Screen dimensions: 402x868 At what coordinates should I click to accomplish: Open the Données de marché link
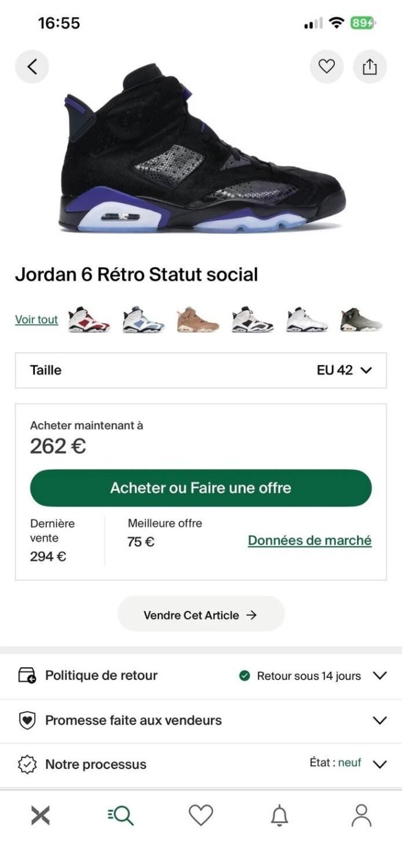[x=310, y=540]
